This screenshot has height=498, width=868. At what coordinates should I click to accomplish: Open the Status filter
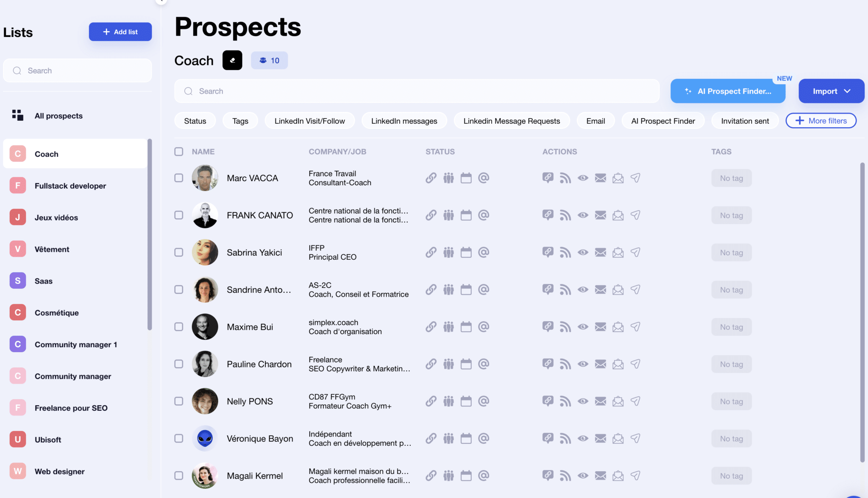[x=195, y=120]
